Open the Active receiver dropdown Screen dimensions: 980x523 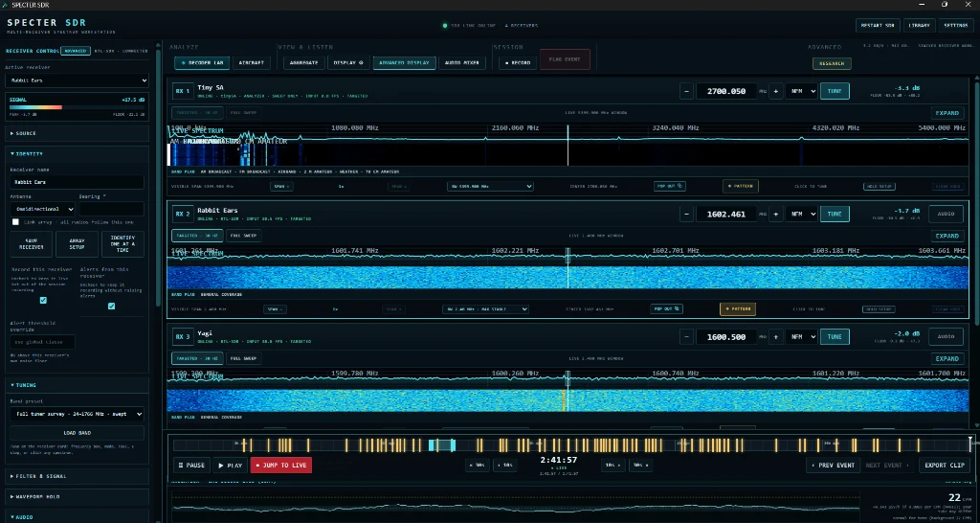coord(77,80)
